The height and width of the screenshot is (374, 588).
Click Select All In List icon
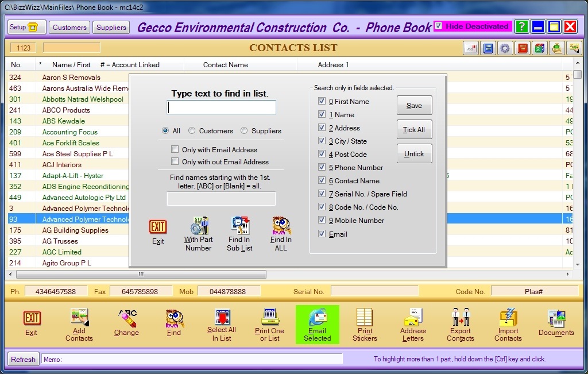222,325
